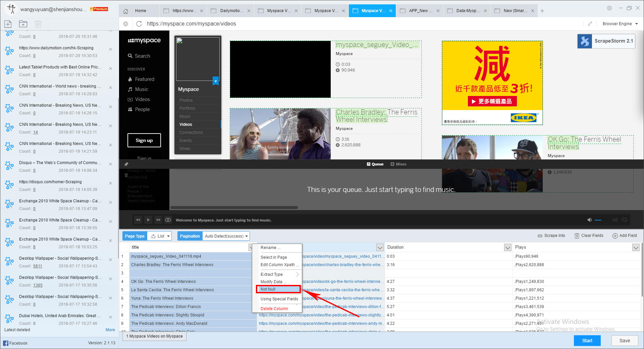Go to the Home tab
644x349 pixels.
click(139, 11)
